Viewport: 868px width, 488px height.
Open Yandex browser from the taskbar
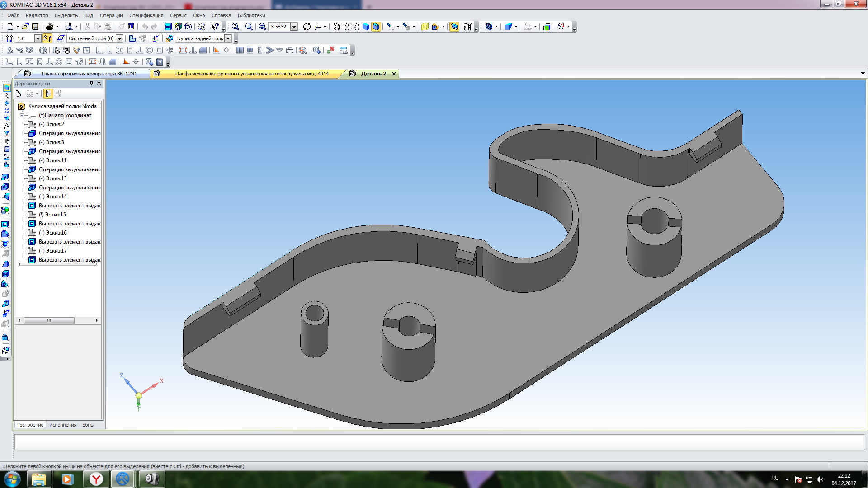pos(96,479)
